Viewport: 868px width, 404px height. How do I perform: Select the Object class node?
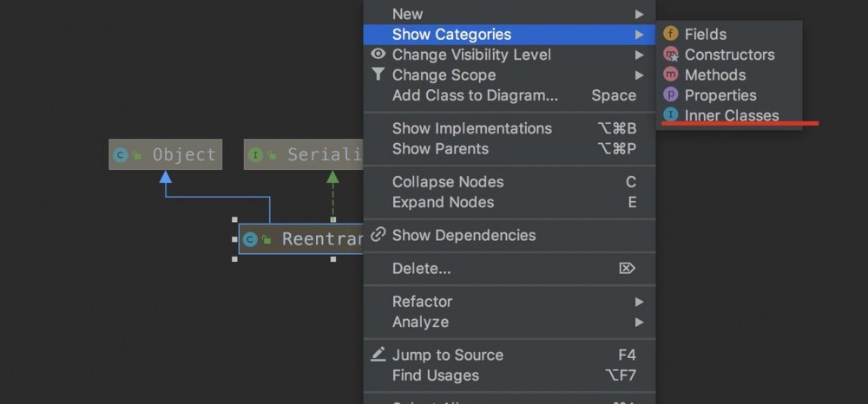click(x=165, y=154)
